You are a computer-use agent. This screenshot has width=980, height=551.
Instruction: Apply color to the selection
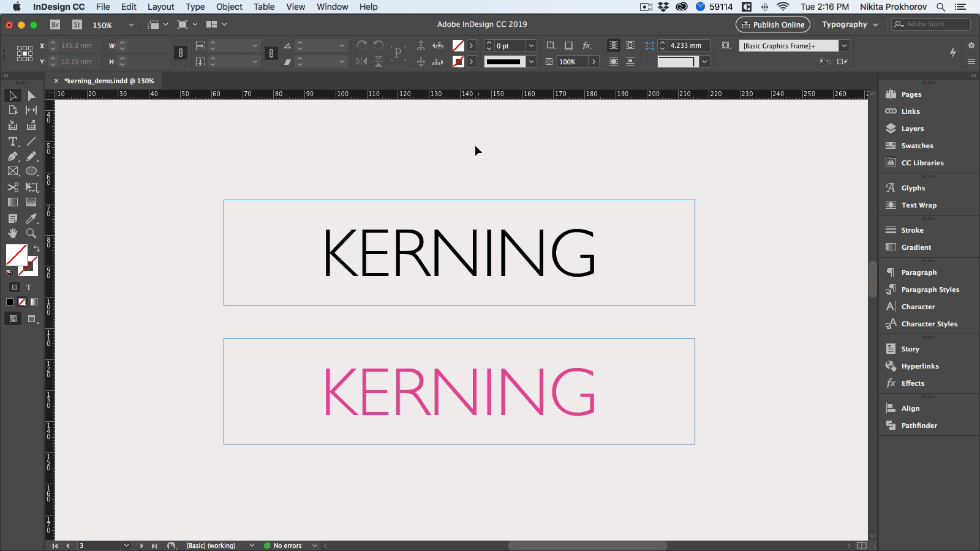[10, 302]
